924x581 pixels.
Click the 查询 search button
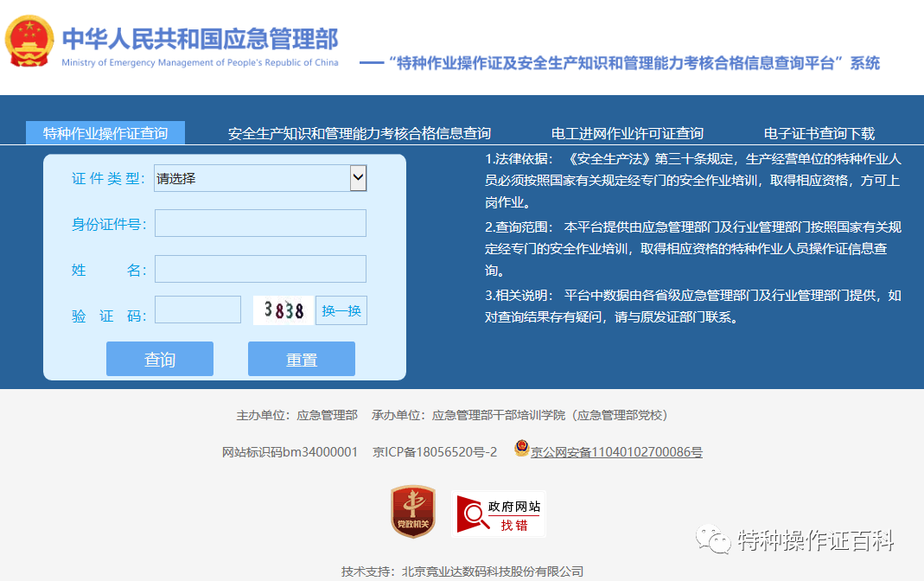(160, 359)
